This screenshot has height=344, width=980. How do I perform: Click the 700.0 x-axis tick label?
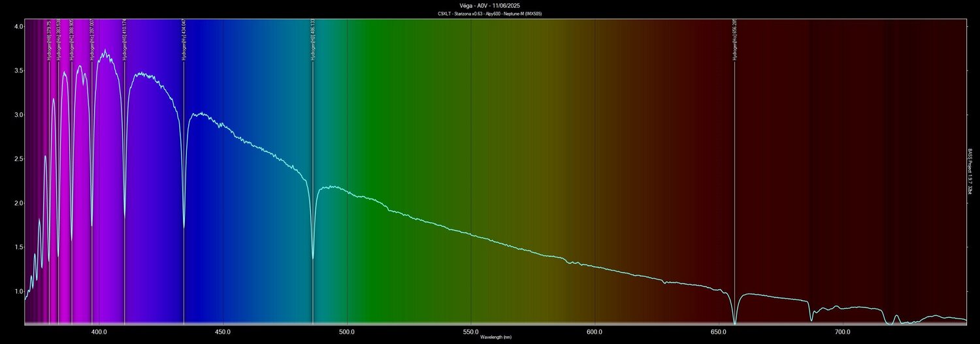click(x=843, y=332)
